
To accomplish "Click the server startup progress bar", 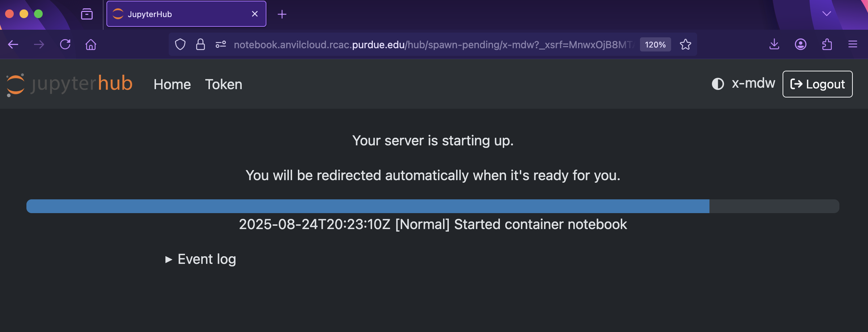I will pos(433,206).
